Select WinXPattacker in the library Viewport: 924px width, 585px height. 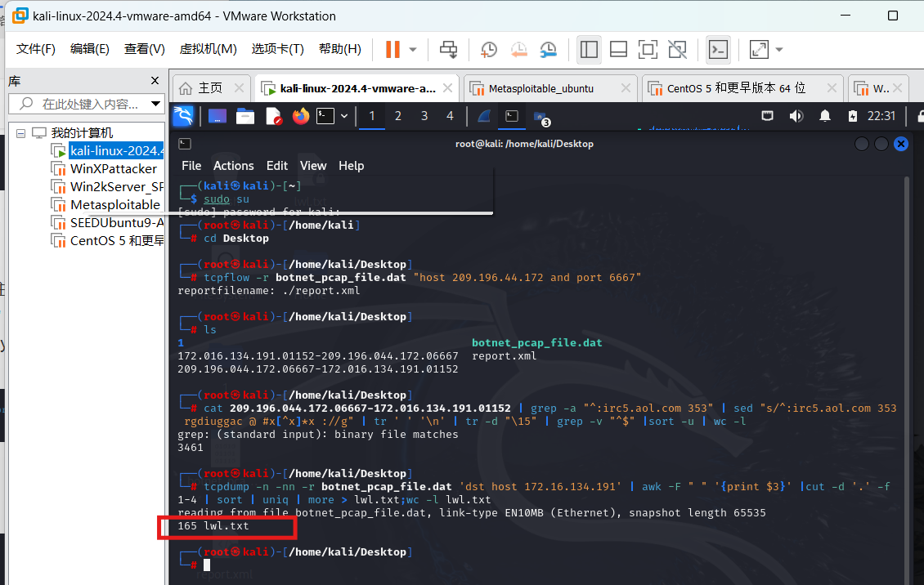(113, 169)
